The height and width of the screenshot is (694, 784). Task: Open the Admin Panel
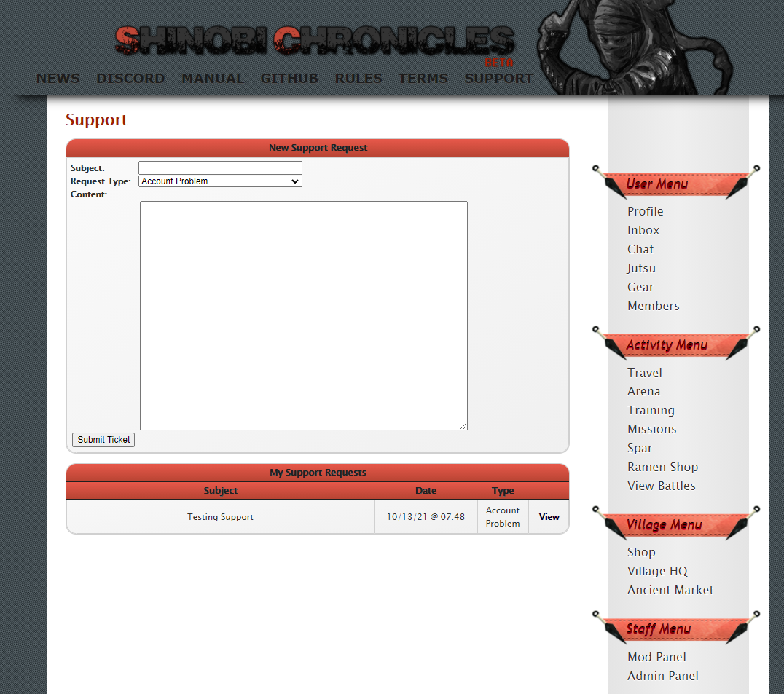coord(662,676)
